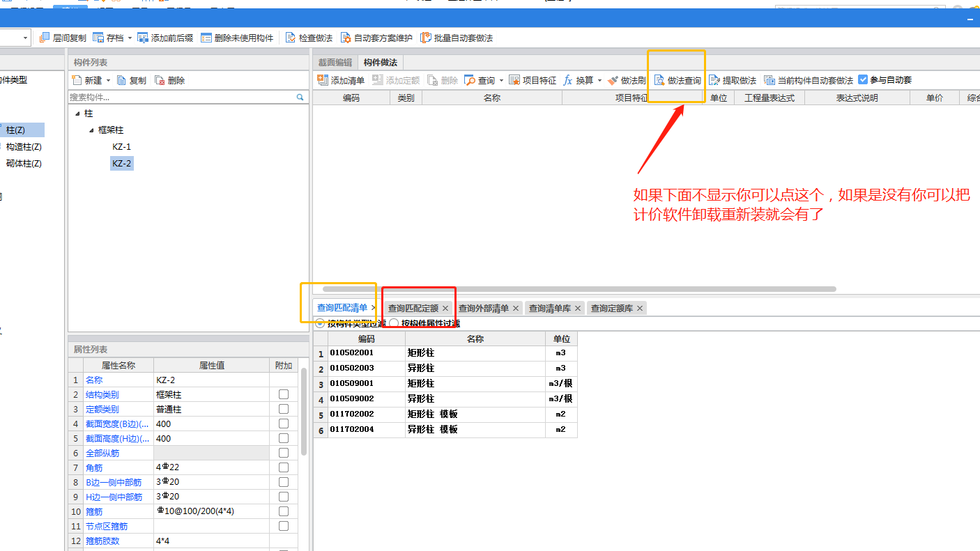The image size is (980, 551).
Task: Click 添加前后缀 in the toolbar
Action: tap(165, 38)
